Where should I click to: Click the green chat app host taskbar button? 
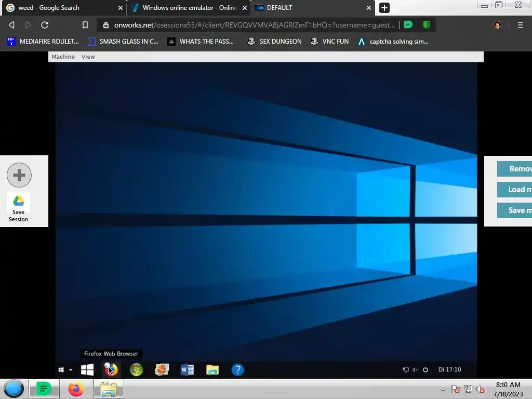[44, 389]
